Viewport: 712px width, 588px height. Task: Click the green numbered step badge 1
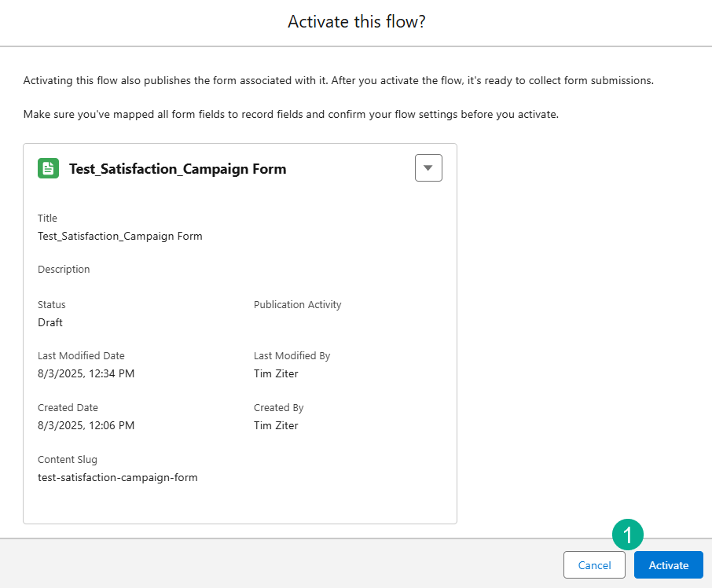(627, 536)
